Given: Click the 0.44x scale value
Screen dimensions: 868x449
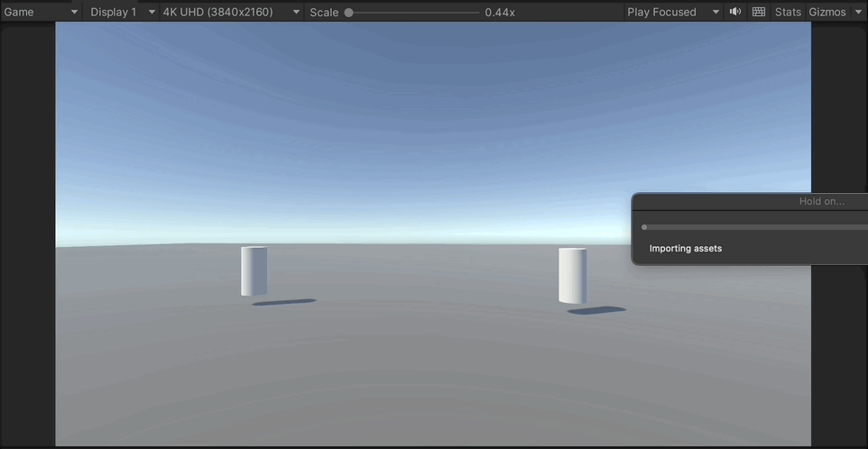Looking at the screenshot, I should click(500, 12).
